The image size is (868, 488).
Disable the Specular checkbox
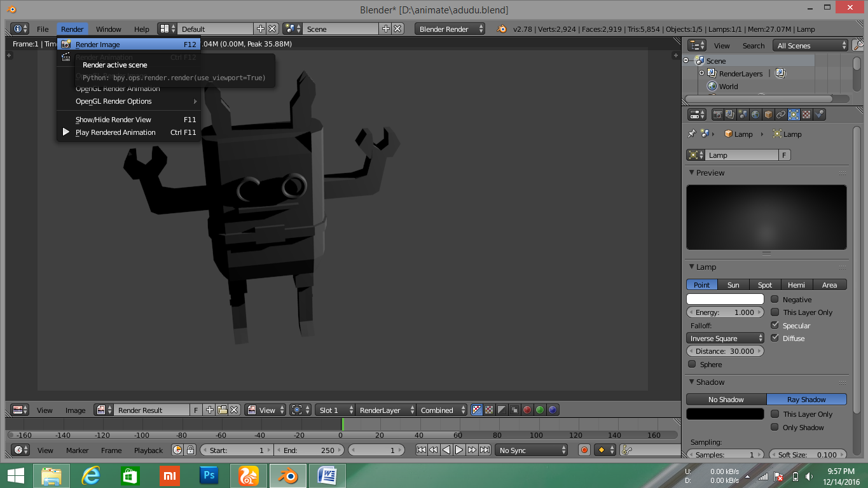tap(775, 325)
